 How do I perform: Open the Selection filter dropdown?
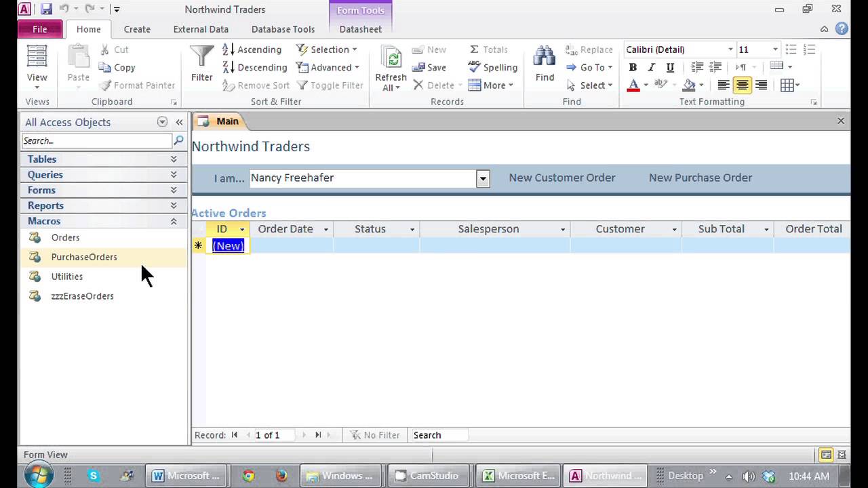pyautogui.click(x=326, y=49)
